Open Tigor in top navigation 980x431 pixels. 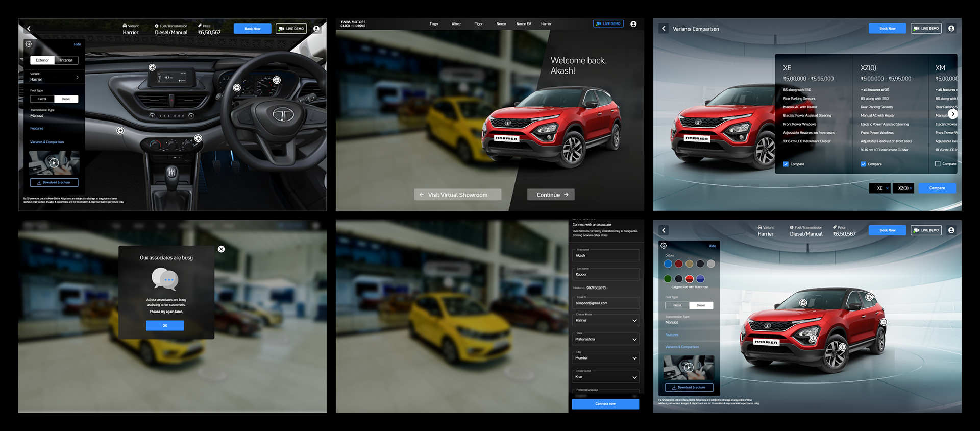point(479,24)
